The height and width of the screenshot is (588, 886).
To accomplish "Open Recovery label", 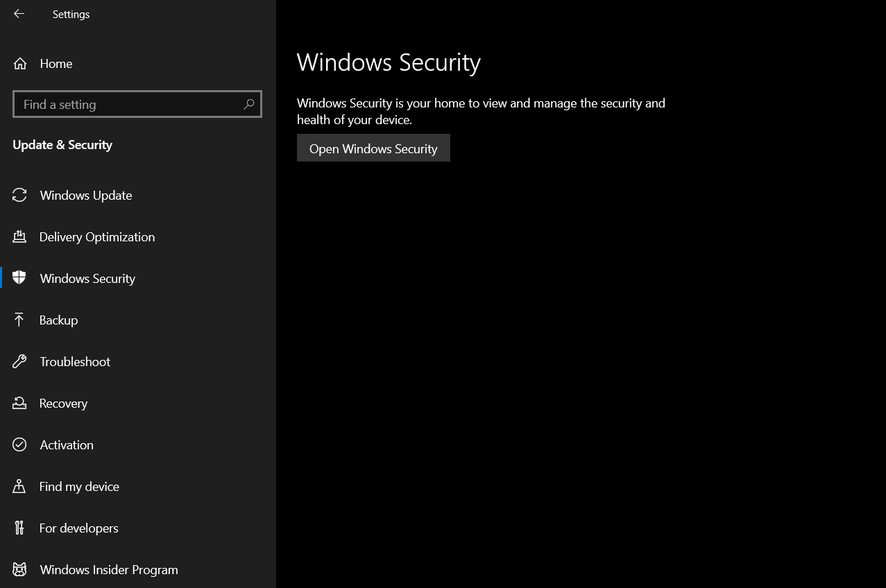I will (x=63, y=404).
